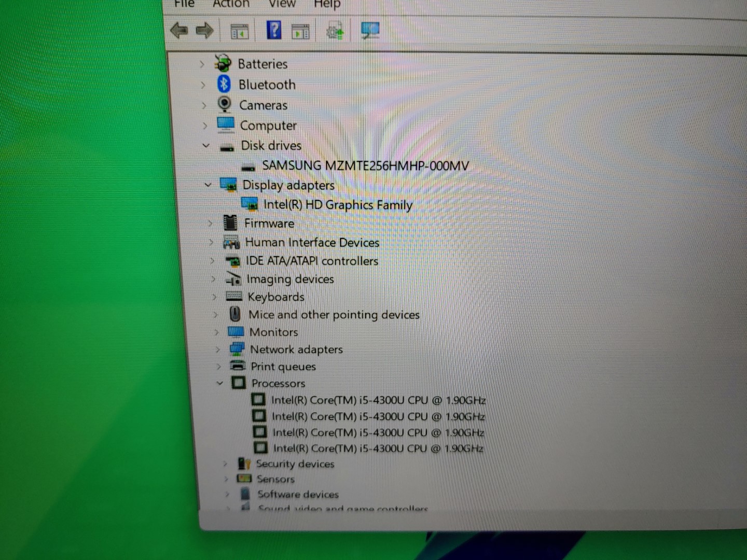
Task: Expand the Bluetooth node
Action: point(203,85)
